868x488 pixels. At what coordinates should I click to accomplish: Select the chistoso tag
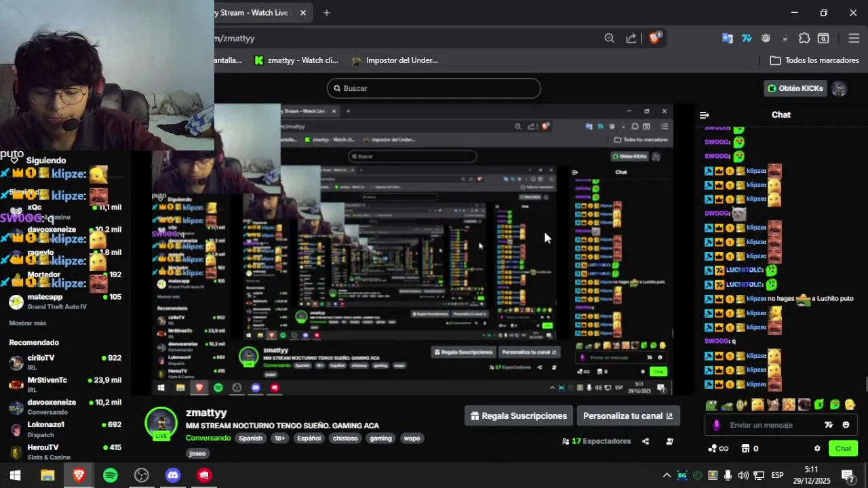click(345, 438)
